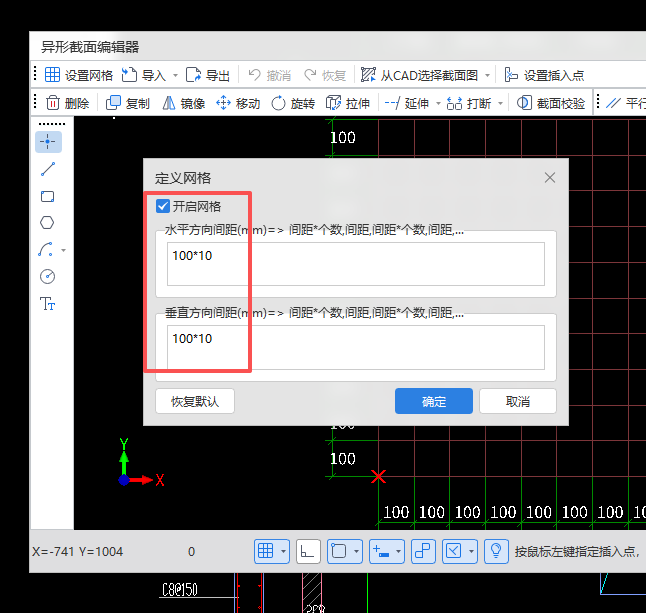Click the 导出 export button
Viewport: 646px width, 613px height.
pos(208,75)
